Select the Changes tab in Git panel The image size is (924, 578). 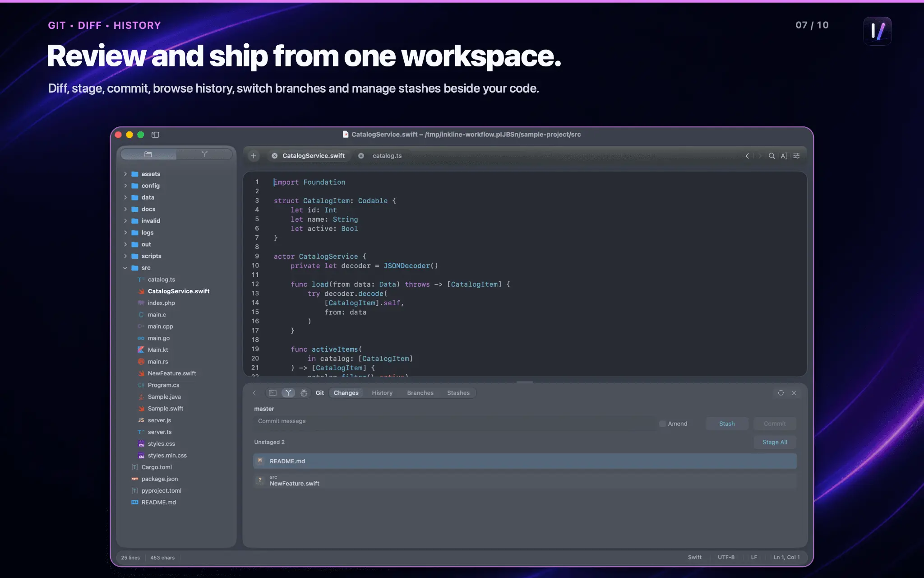coord(346,393)
